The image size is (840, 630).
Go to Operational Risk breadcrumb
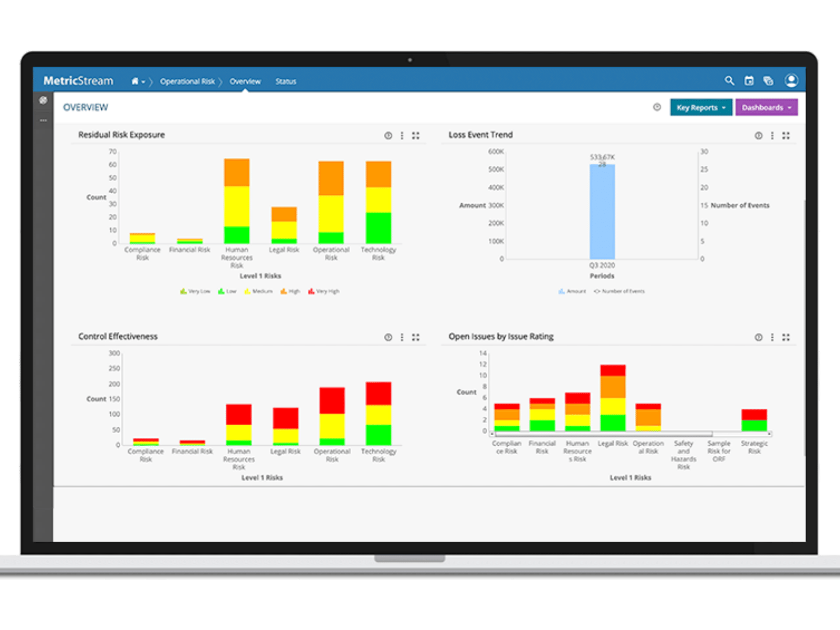pyautogui.click(x=187, y=81)
